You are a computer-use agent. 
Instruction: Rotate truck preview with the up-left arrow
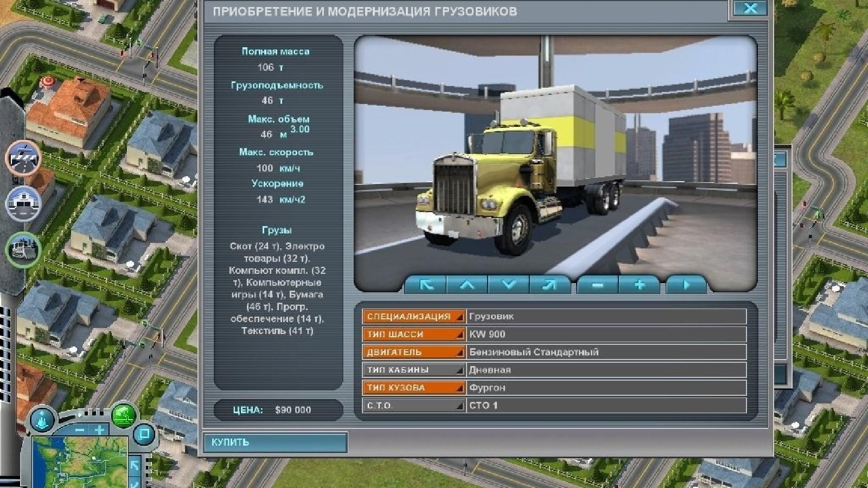(x=425, y=285)
